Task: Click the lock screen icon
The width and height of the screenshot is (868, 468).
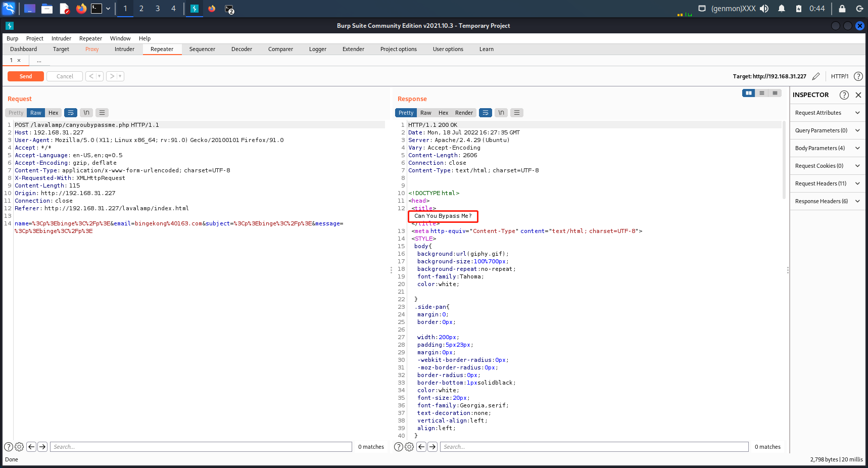Action: (x=842, y=9)
